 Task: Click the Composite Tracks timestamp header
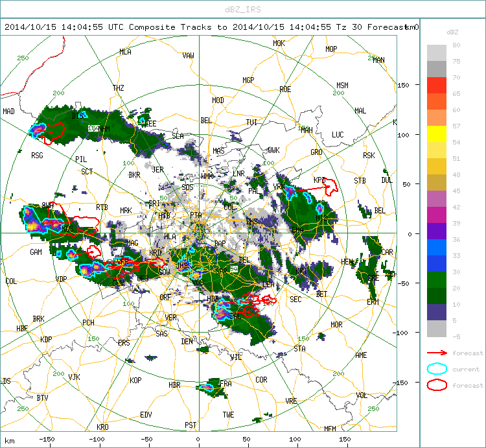click(211, 27)
